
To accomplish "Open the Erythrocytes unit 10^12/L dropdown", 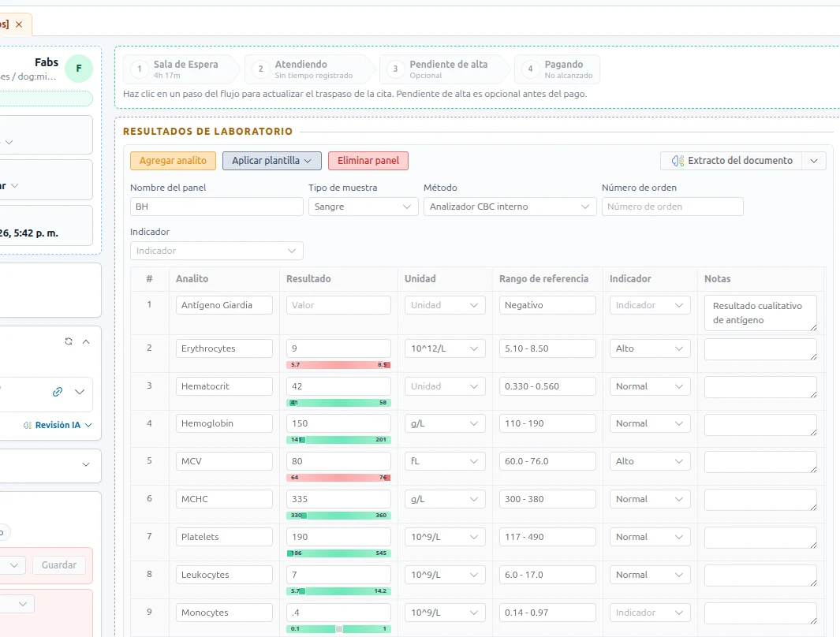I will (445, 348).
